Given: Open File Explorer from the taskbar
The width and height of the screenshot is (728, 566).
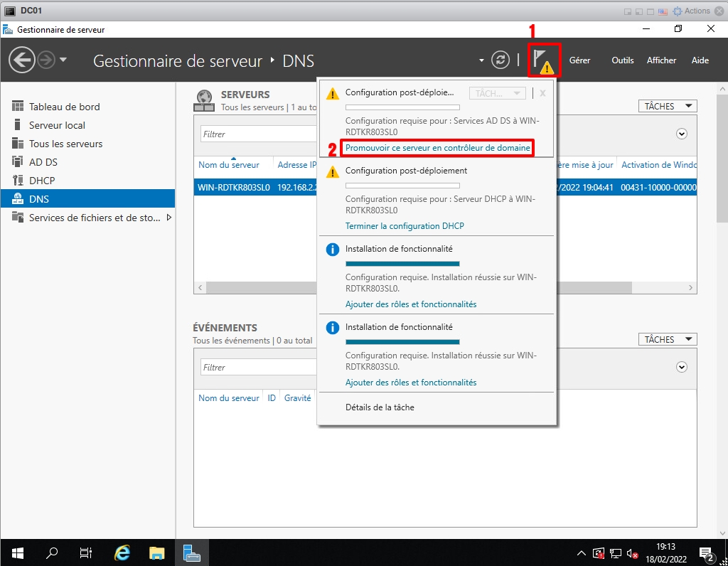Looking at the screenshot, I should (157, 552).
